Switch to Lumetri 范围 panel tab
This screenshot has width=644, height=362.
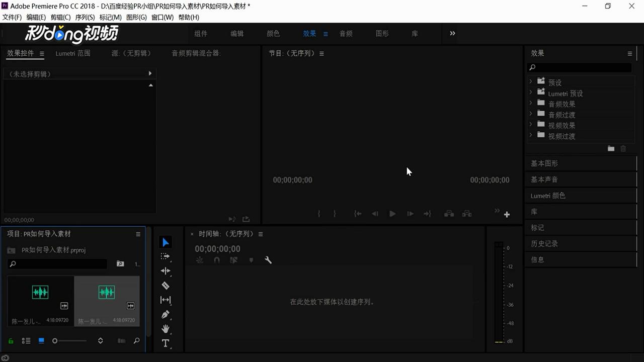tap(73, 53)
